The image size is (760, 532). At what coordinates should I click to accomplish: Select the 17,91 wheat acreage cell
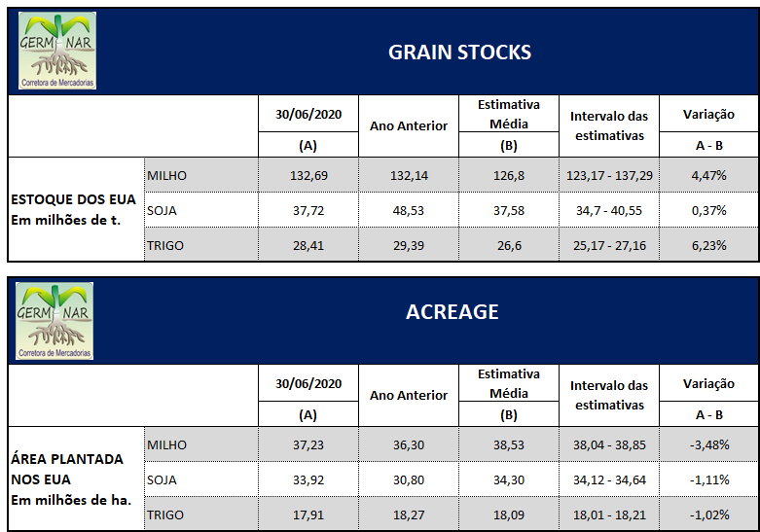pos(308,514)
